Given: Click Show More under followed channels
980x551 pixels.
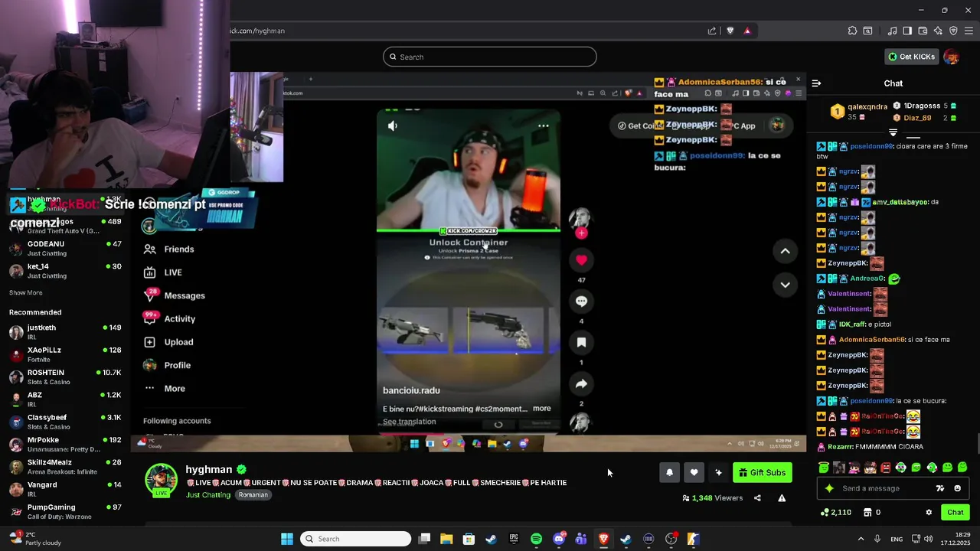Looking at the screenshot, I should (25, 293).
